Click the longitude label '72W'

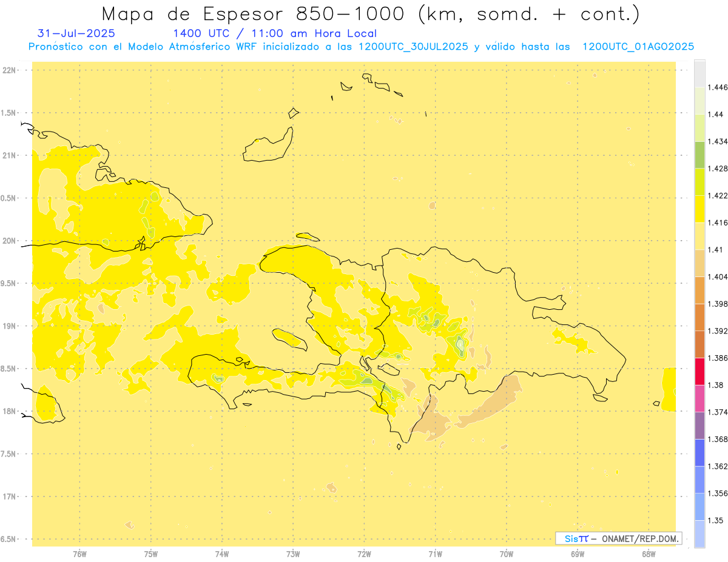365,554
